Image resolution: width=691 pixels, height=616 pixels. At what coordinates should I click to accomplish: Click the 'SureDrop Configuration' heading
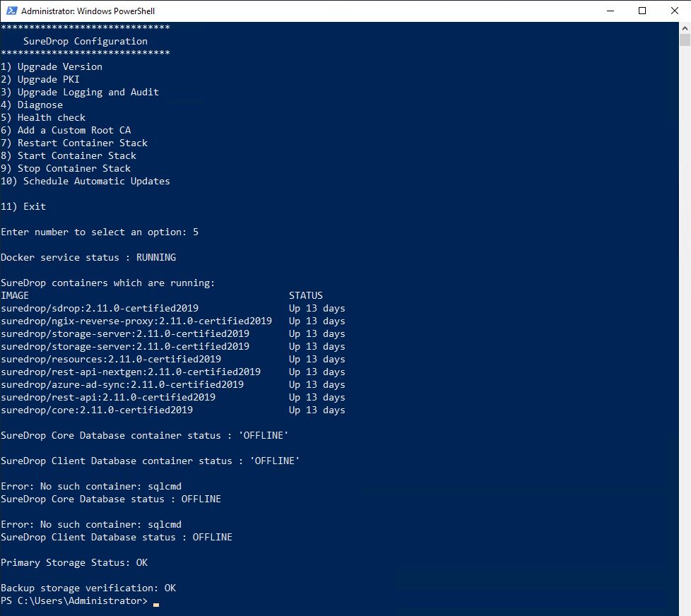tap(85, 42)
